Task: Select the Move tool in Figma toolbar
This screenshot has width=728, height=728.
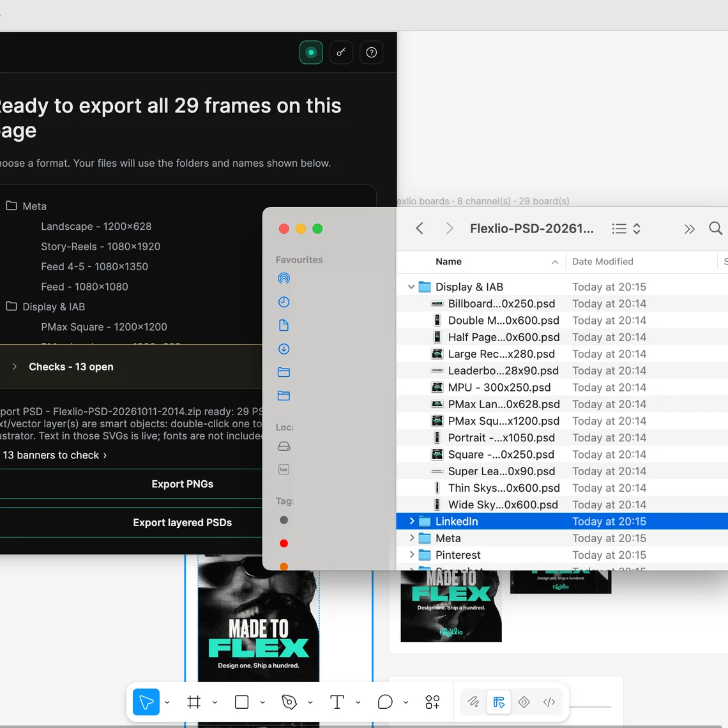Action: pyautogui.click(x=146, y=702)
